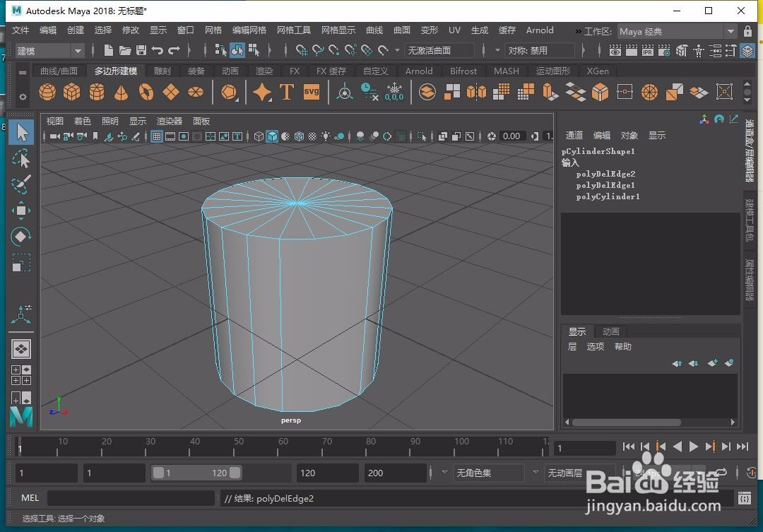Screen dimensions: 763x532
Task: Click play forward on the timeline
Action: pos(694,447)
